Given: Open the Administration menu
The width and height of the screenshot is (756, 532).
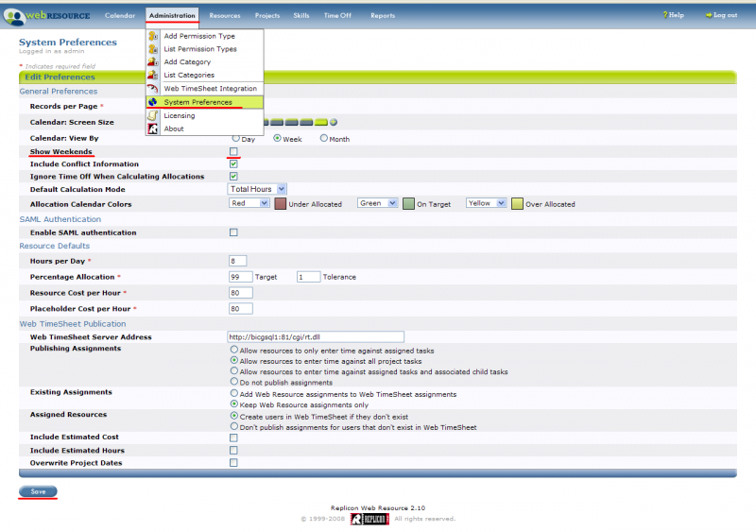Looking at the screenshot, I should (172, 15).
